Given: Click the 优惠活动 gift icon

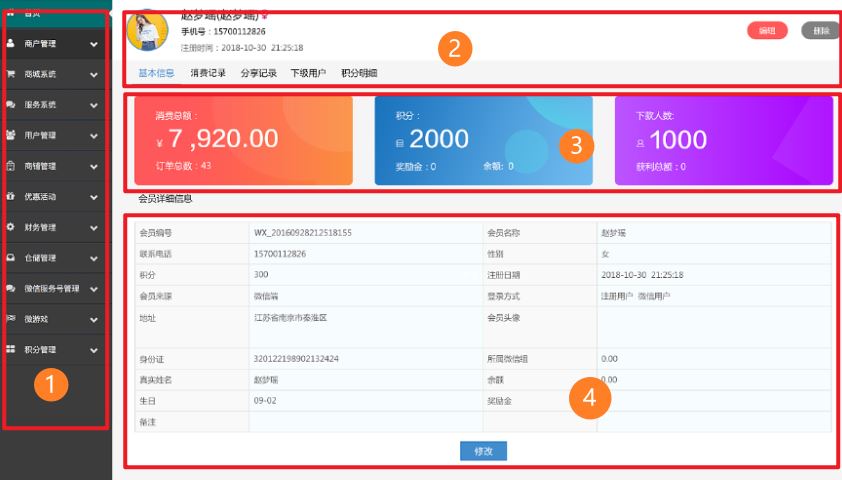Looking at the screenshot, I should [11, 196].
